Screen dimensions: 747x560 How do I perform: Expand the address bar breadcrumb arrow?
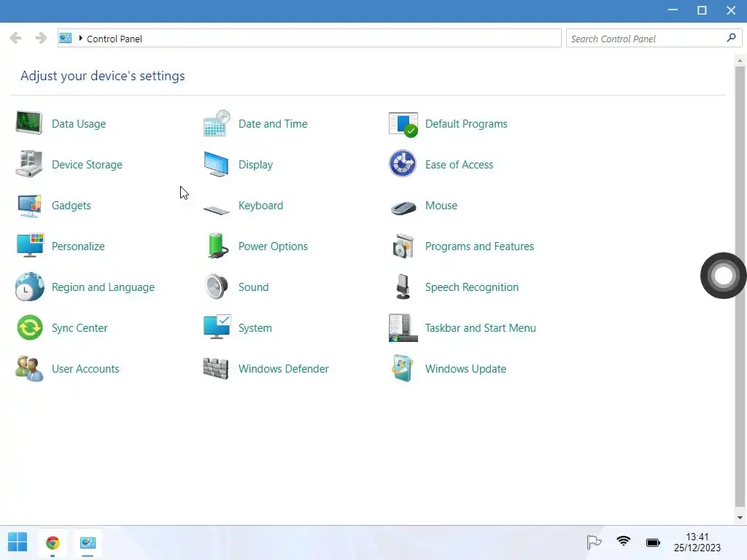click(80, 38)
